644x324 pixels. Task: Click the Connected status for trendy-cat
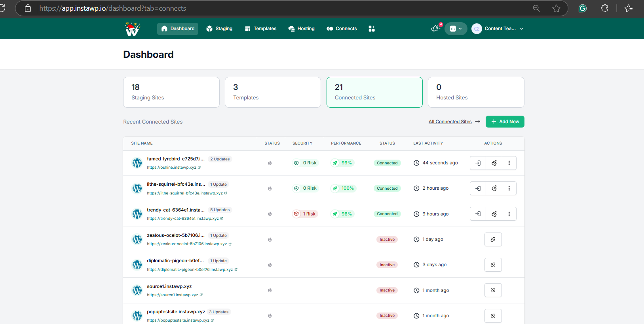pos(387,214)
